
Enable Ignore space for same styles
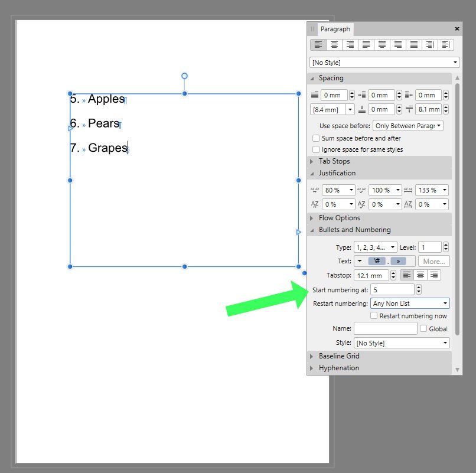[316, 149]
